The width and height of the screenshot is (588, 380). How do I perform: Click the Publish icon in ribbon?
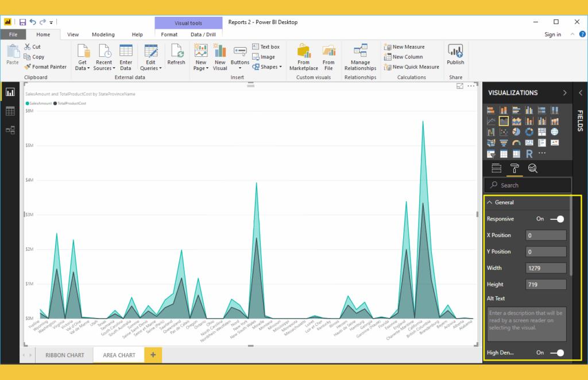point(455,56)
